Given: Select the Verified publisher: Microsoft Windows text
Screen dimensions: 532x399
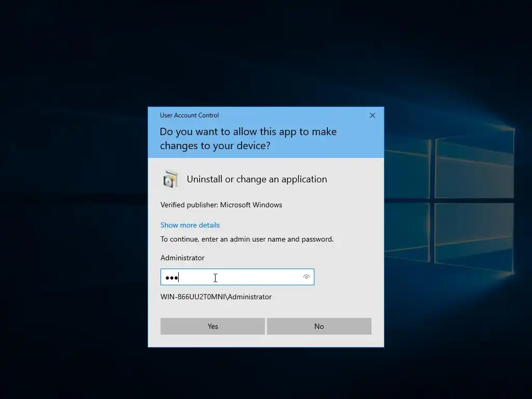Looking at the screenshot, I should (x=221, y=205).
